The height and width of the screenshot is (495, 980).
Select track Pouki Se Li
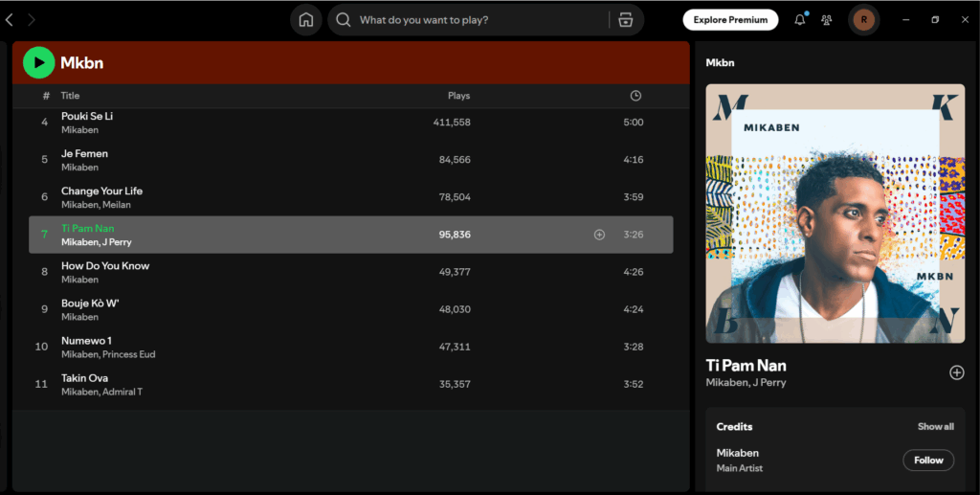[x=87, y=116]
